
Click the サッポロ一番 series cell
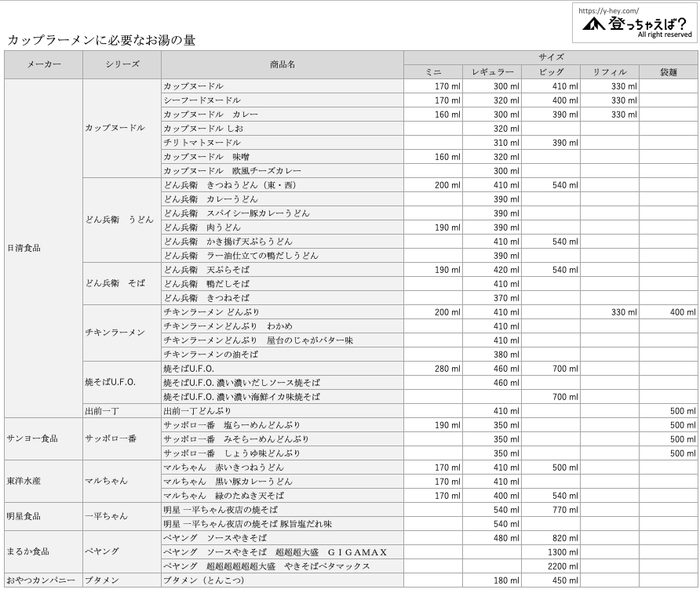point(122,439)
